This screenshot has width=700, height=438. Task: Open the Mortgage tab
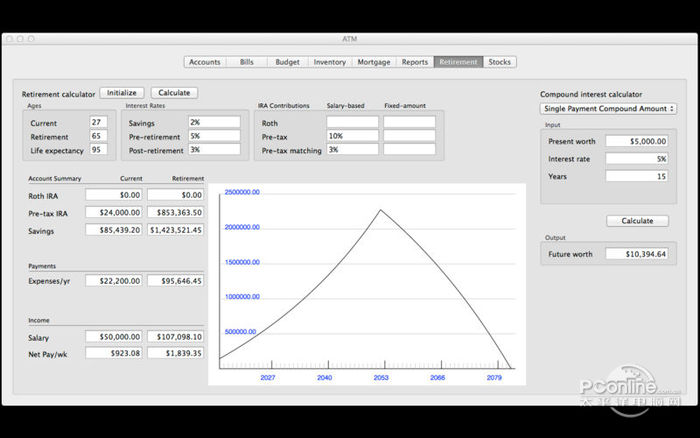click(374, 62)
